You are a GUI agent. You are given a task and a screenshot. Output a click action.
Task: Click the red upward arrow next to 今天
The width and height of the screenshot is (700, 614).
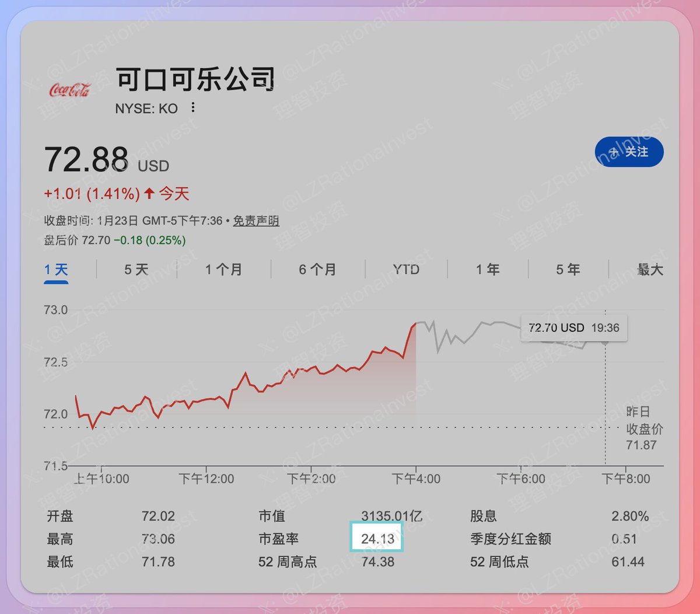149,193
